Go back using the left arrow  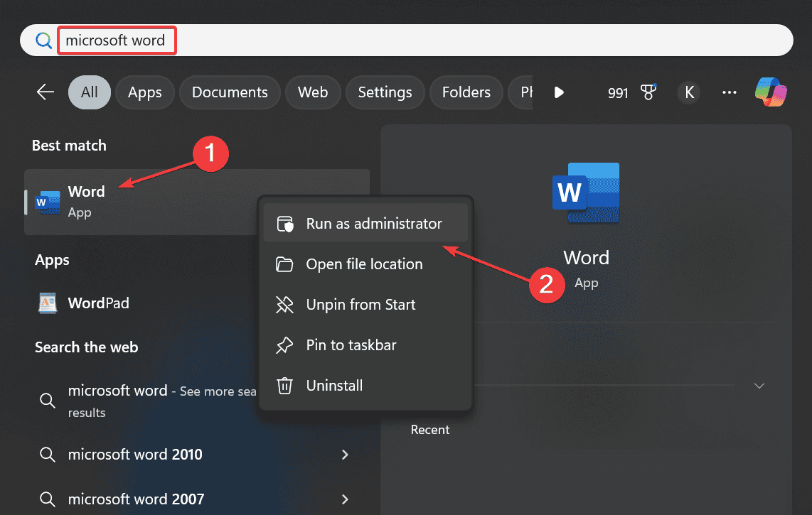coord(46,92)
